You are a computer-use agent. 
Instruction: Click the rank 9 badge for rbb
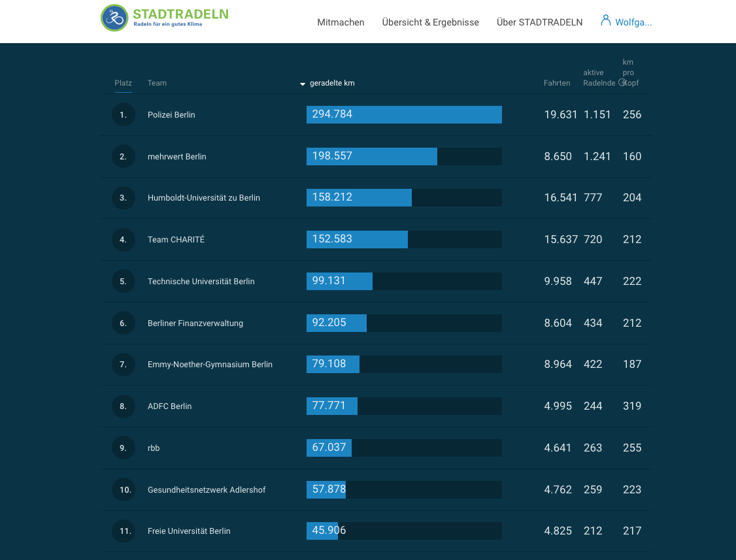point(123,448)
